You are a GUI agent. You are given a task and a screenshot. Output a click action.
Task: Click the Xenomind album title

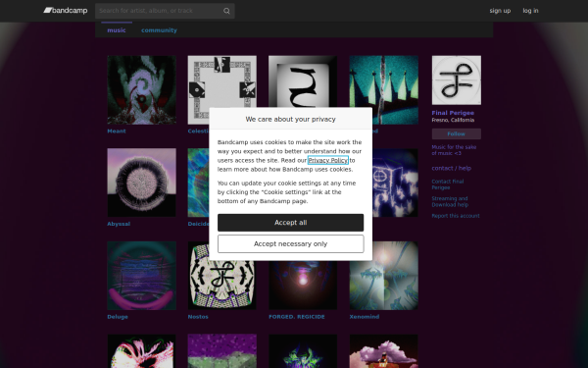click(365, 317)
